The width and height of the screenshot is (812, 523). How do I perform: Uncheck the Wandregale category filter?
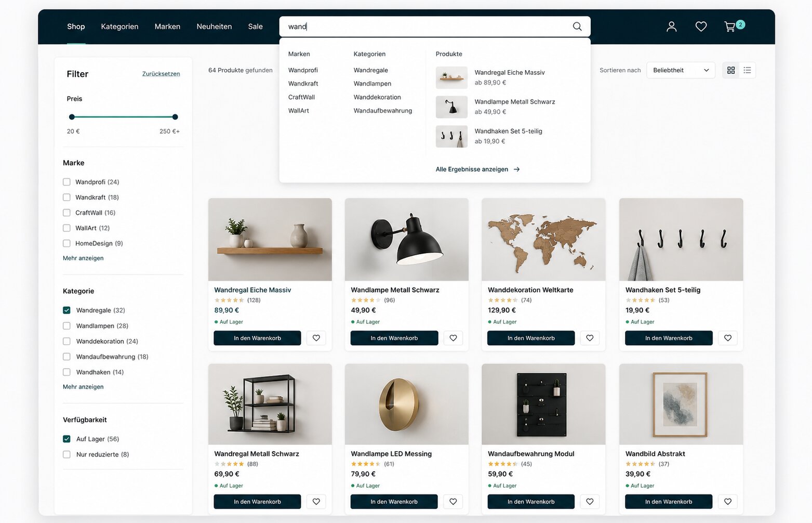pos(66,310)
